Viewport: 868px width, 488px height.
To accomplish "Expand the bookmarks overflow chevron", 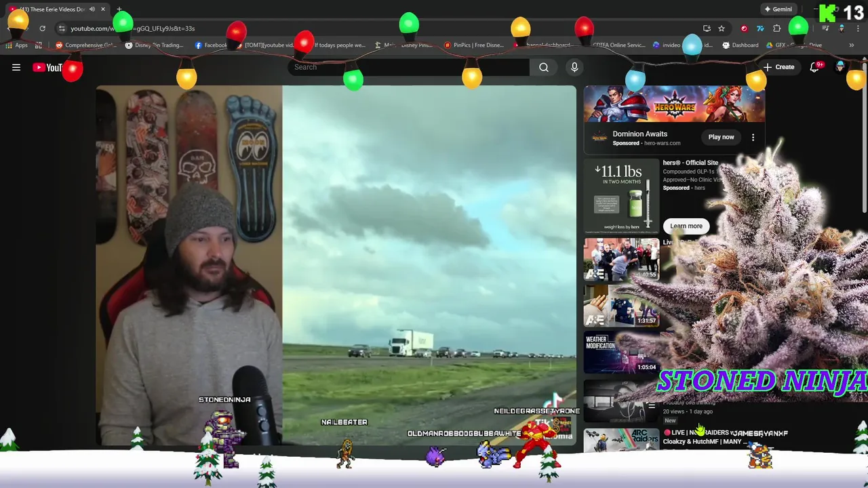I will tap(852, 45).
